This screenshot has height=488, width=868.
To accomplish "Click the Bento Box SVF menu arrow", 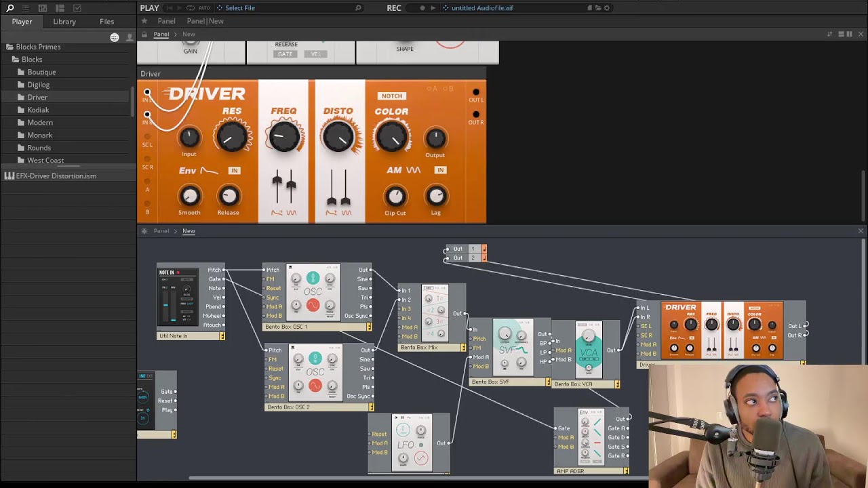I will pos(548,382).
